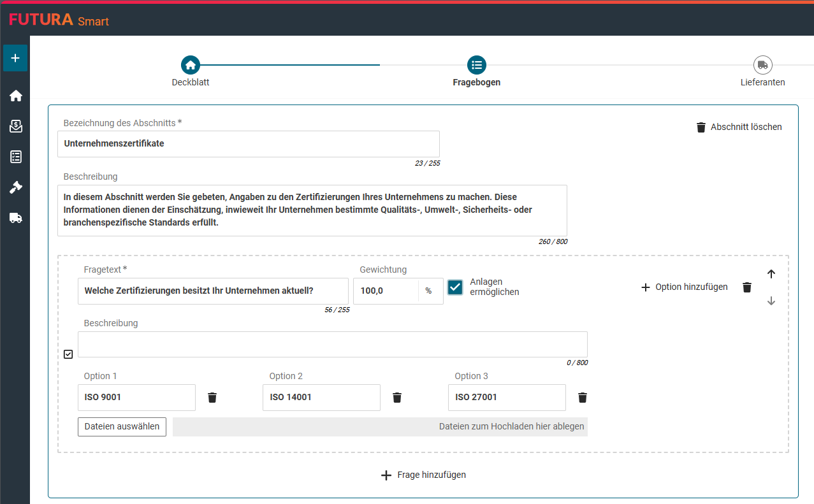814x504 pixels.
Task: Open the dollar inbox sidebar icon
Action: tap(16, 126)
